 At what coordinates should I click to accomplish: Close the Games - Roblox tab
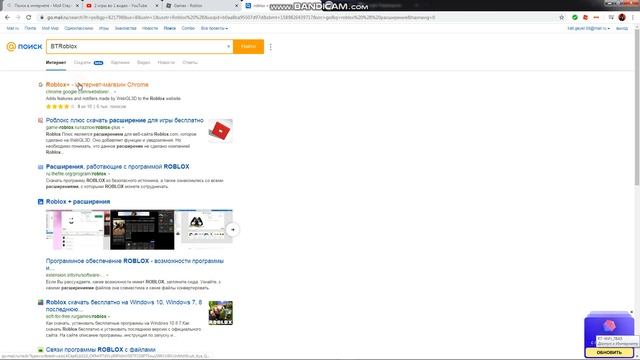pyautogui.click(x=237, y=6)
